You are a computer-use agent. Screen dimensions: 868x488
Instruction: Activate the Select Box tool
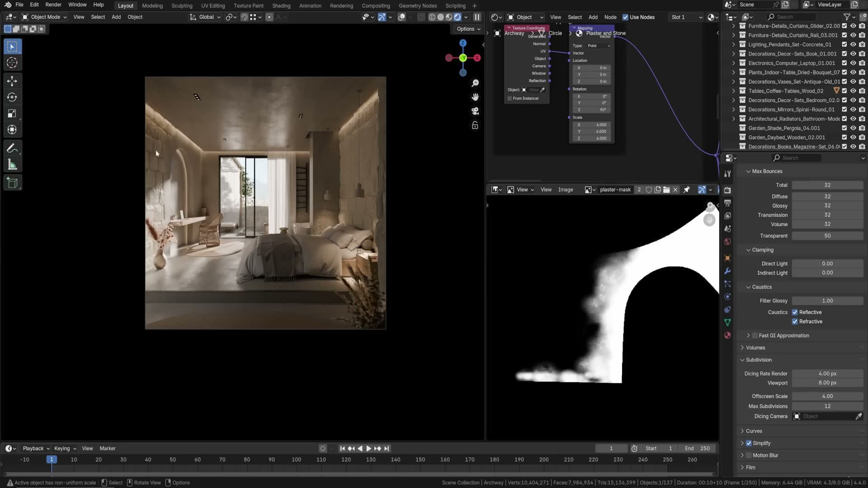pyautogui.click(x=12, y=47)
